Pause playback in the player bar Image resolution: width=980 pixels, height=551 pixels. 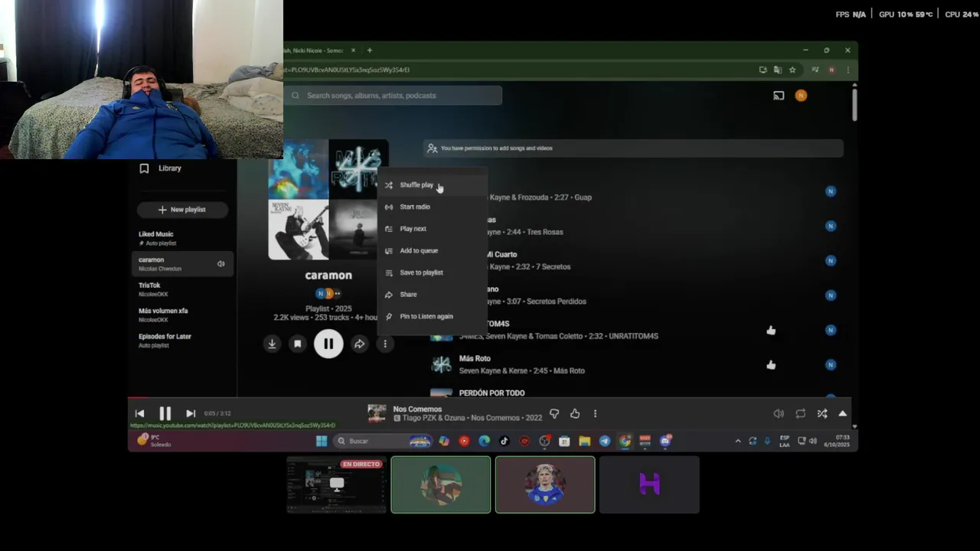[165, 413]
